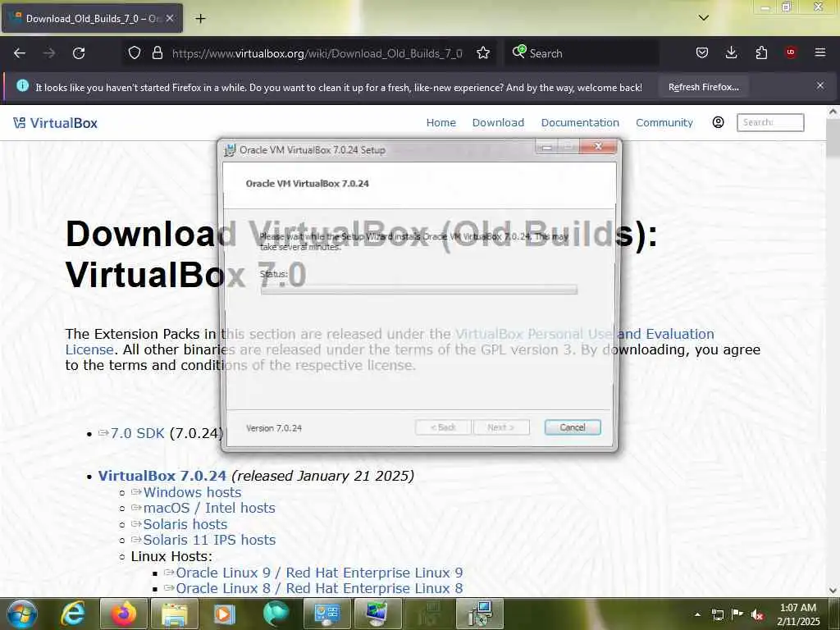Click the page's vertical scrollbar down arrow
Image resolution: width=840 pixels, height=630 pixels.
point(833,591)
